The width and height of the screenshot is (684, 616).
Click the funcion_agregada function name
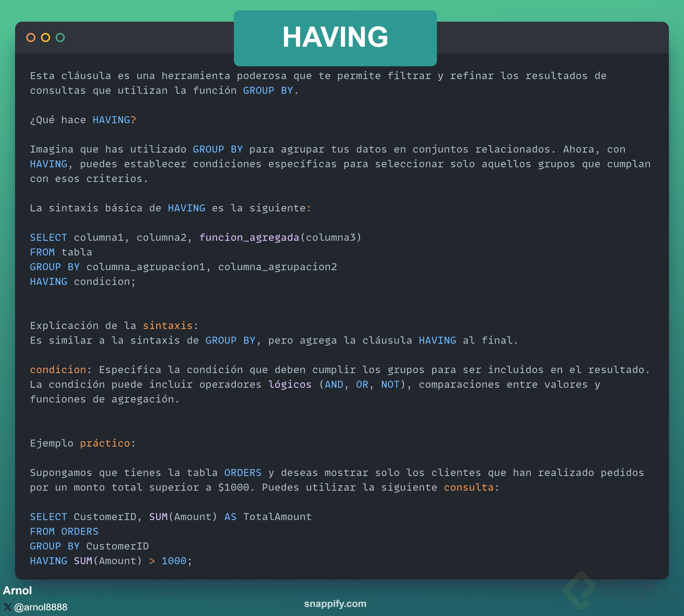tap(249, 238)
